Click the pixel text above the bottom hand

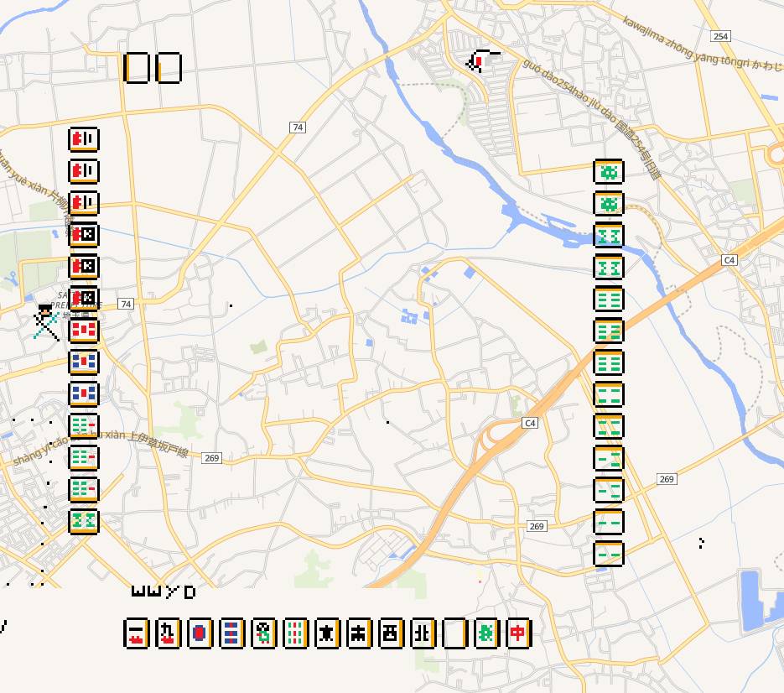click(164, 592)
